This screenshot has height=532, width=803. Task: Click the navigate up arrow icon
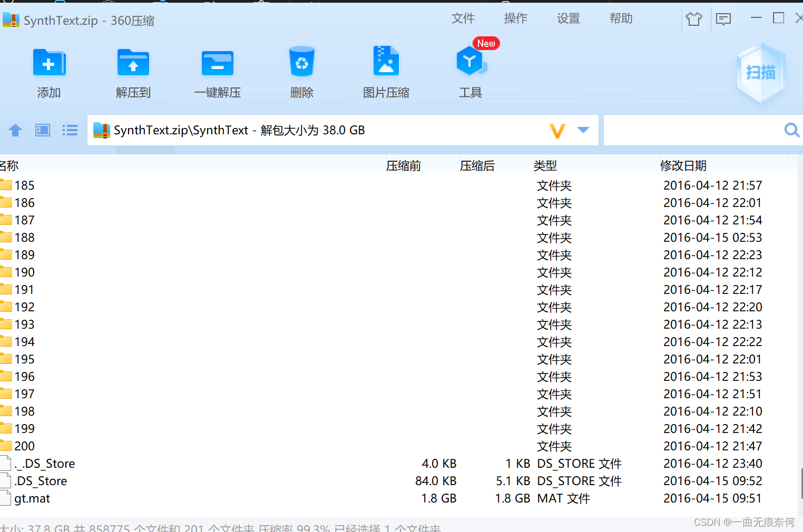[15, 130]
